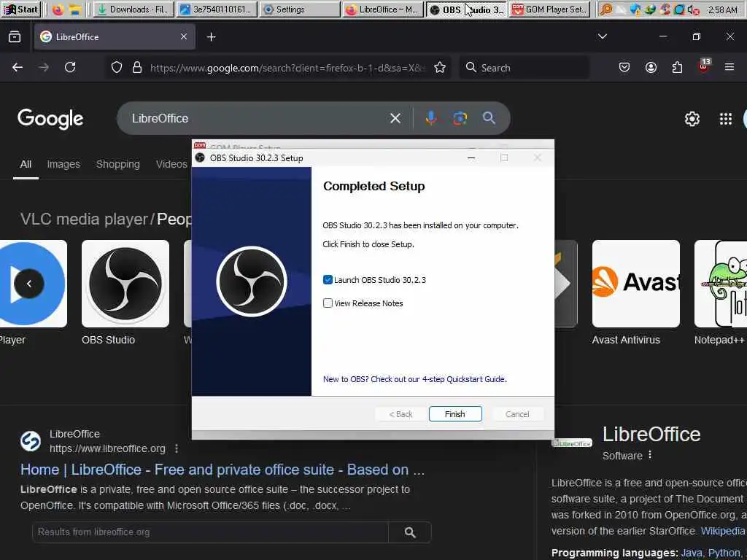Focus the Firefox Search field
The height and width of the screenshot is (560, 747).
pyautogui.click(x=524, y=68)
